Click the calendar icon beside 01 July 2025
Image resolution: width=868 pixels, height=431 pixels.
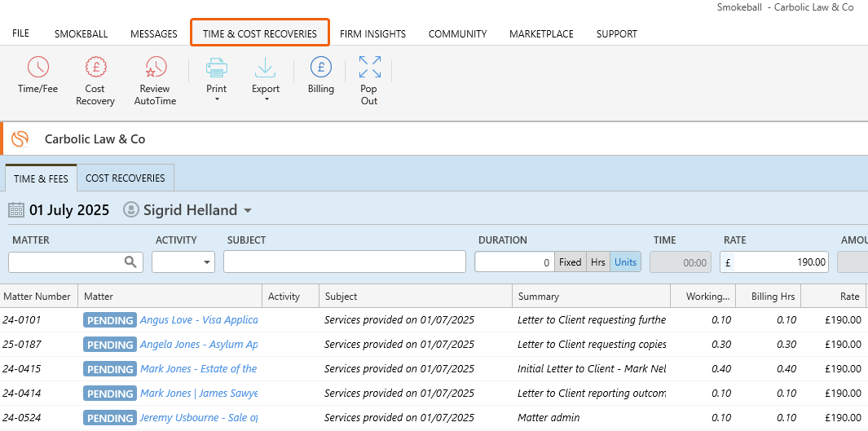coord(16,210)
